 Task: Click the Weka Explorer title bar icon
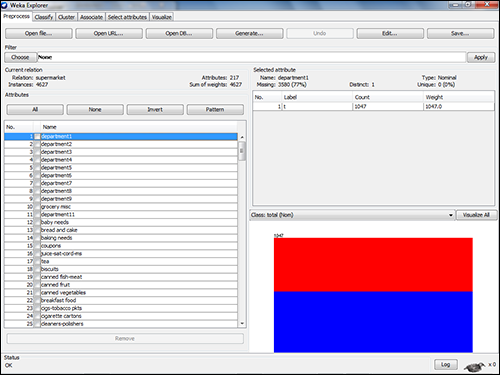tap(4, 5)
